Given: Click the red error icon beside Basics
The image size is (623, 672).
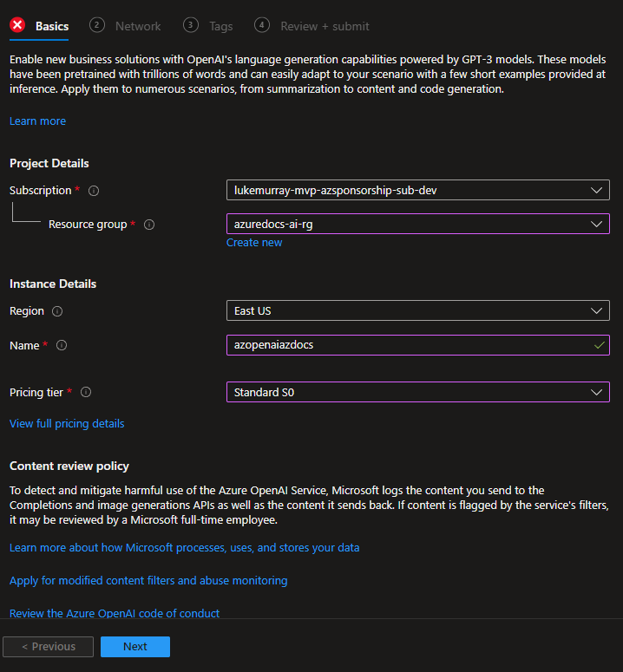Looking at the screenshot, I should tap(17, 25).
